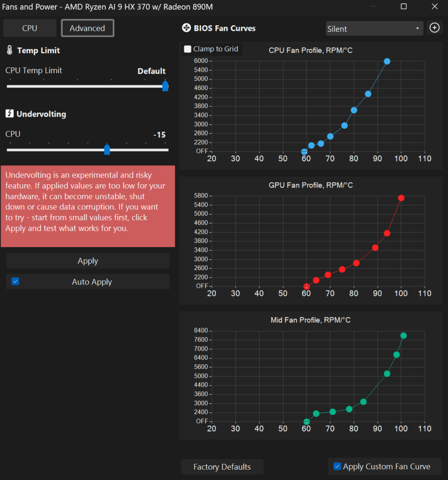Click the BIOS Fan Curves heading
The image size is (448, 480).
[224, 28]
